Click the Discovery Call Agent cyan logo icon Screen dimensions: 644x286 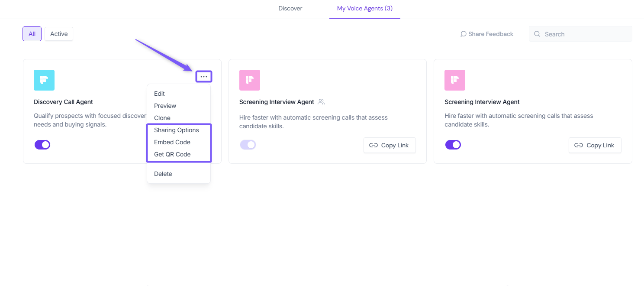(x=44, y=80)
